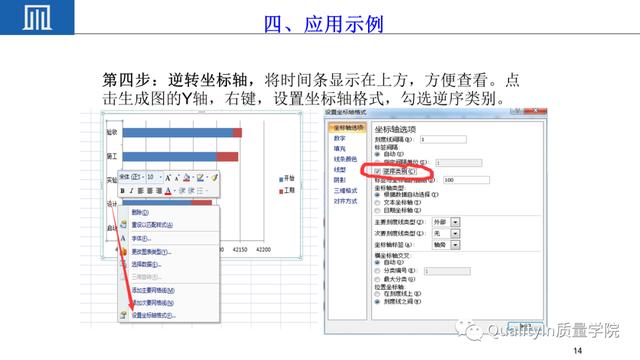Click 刻度线间隔 input field
This screenshot has height=360, width=640.
(x=443, y=140)
